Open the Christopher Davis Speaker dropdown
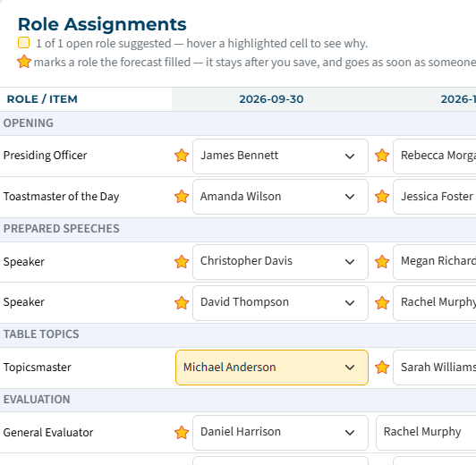Screen dimensions: 476x465 click(x=280, y=262)
